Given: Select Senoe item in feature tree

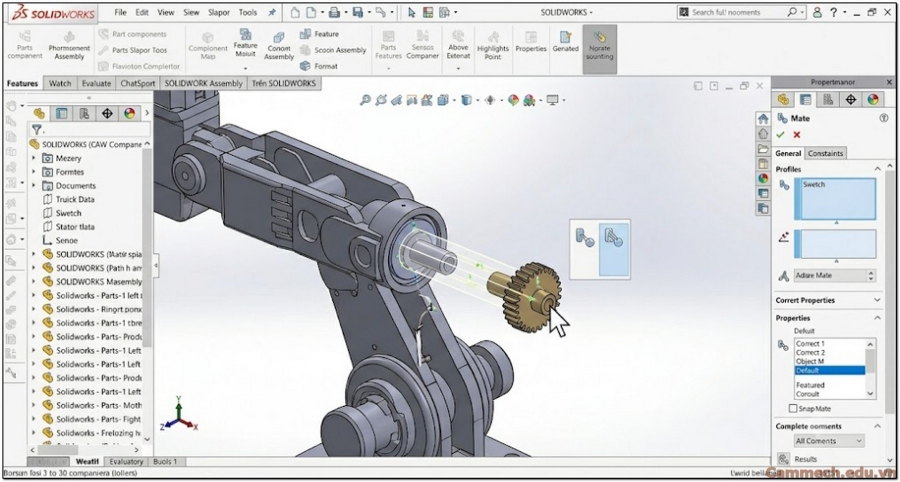Looking at the screenshot, I should [67, 240].
